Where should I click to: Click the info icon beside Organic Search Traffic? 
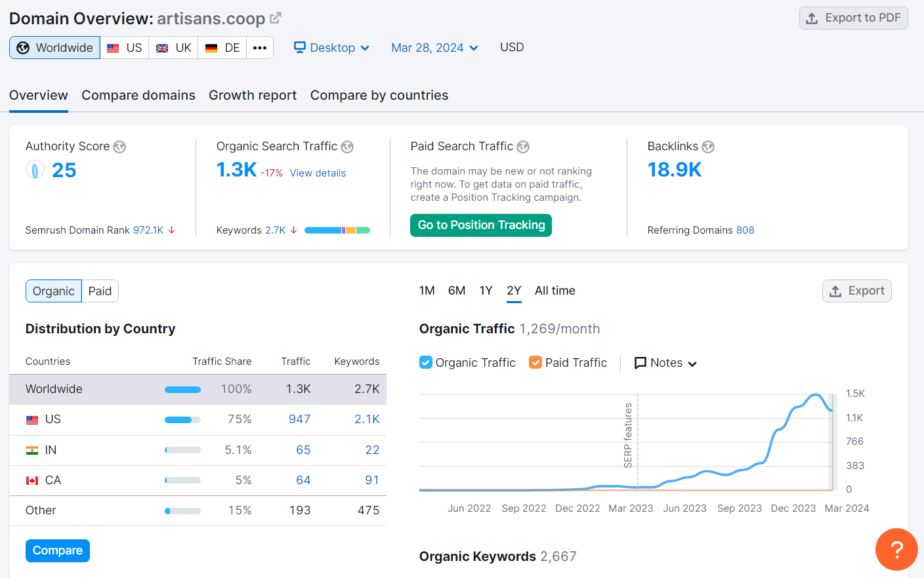tap(347, 147)
